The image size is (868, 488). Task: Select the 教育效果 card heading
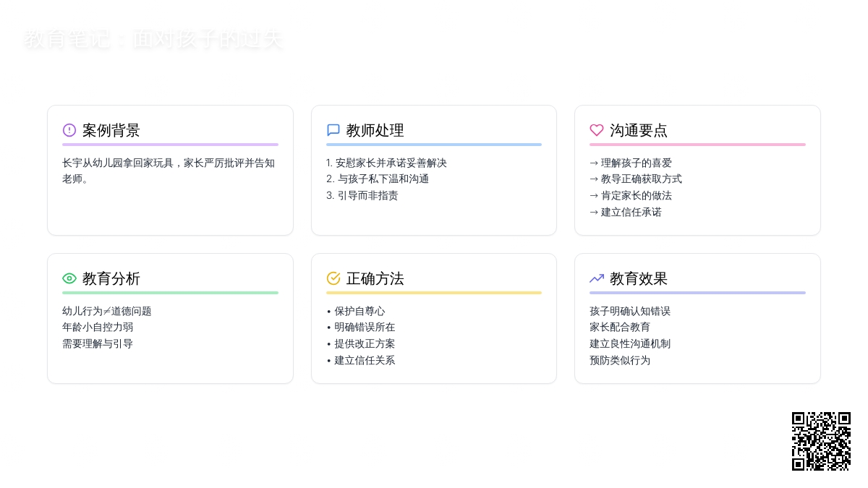coord(639,278)
